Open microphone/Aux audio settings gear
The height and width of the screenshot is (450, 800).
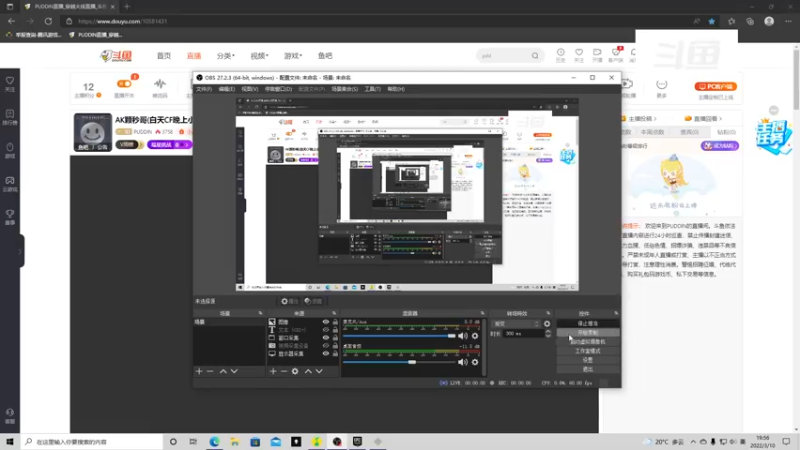475,336
